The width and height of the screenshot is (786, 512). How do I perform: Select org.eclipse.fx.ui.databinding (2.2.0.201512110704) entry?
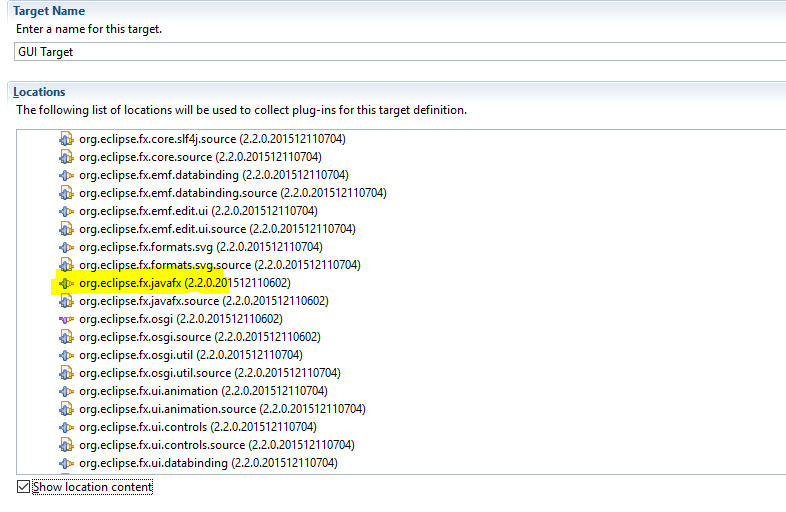pyautogui.click(x=208, y=463)
